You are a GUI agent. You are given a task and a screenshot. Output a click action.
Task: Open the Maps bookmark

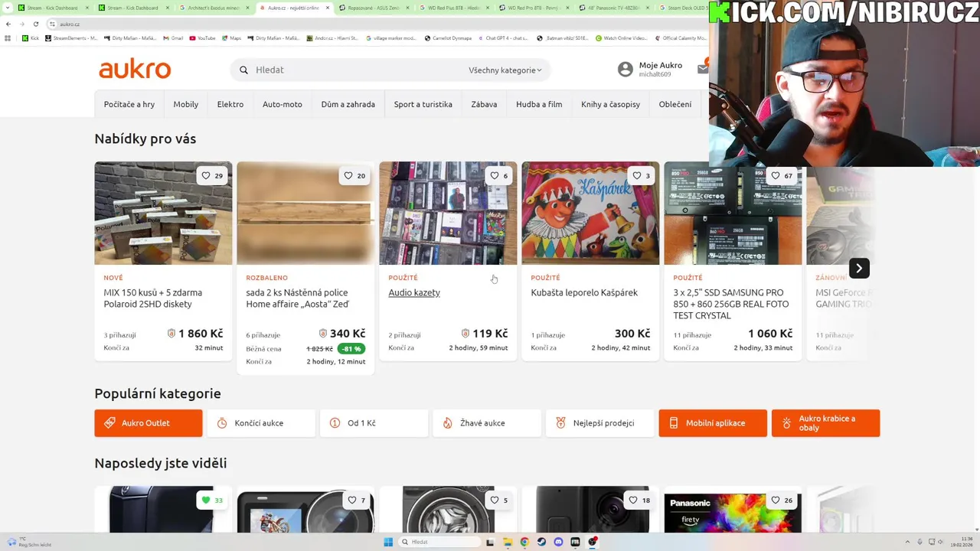[231, 37]
